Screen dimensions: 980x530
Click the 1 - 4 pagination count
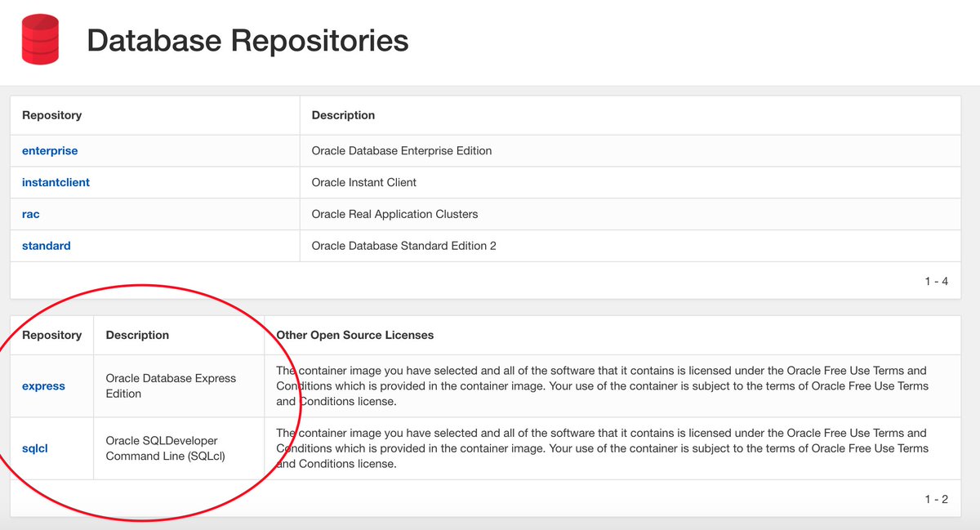[x=936, y=281]
